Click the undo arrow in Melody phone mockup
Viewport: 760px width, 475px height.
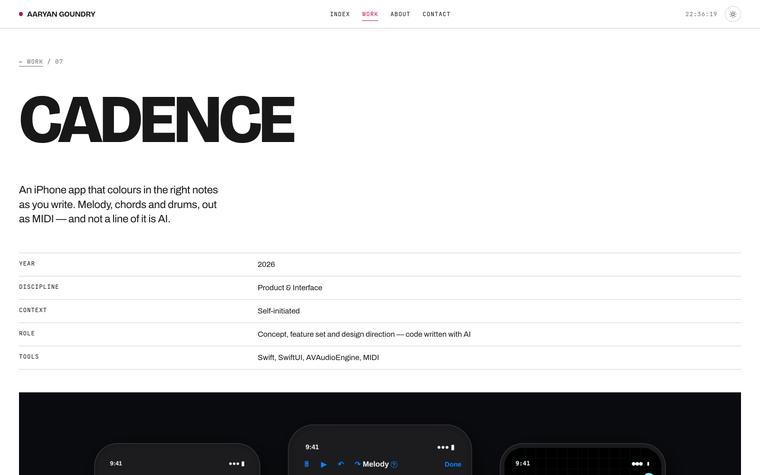pyautogui.click(x=341, y=464)
